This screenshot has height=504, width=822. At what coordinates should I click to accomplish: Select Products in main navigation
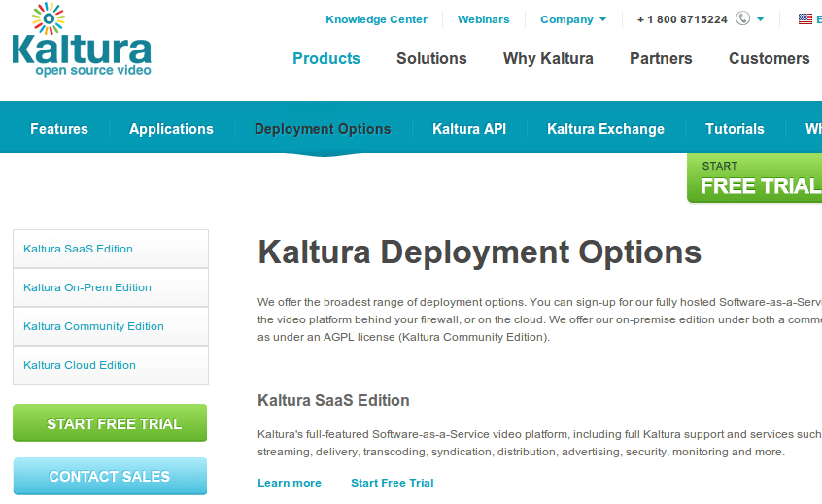pyautogui.click(x=326, y=58)
